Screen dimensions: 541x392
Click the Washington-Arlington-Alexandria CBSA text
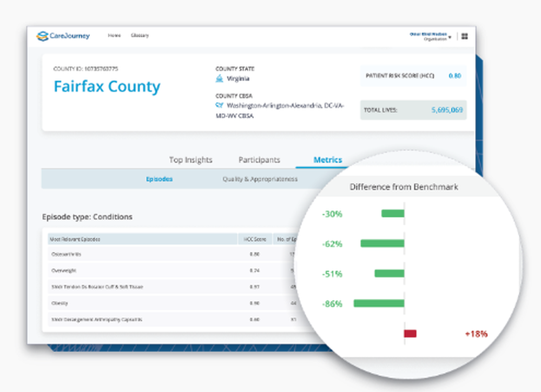(280, 110)
